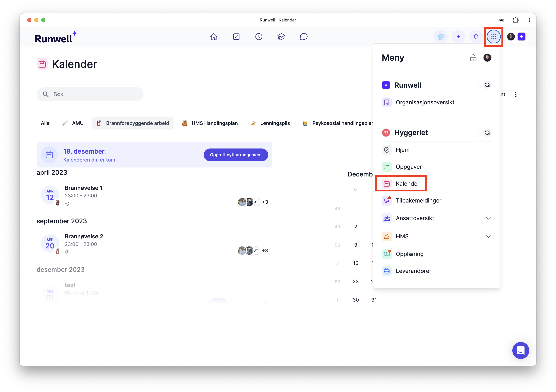
Task: Click the Runwell logo
Action: (56, 37)
